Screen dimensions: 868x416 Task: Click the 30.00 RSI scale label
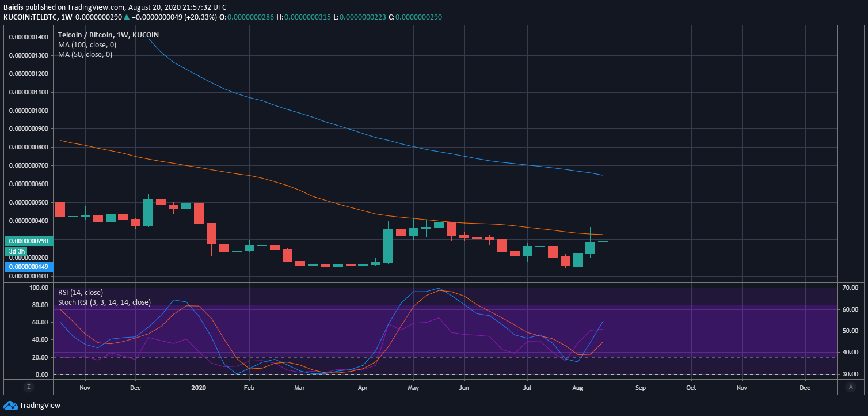pyautogui.click(x=850, y=375)
